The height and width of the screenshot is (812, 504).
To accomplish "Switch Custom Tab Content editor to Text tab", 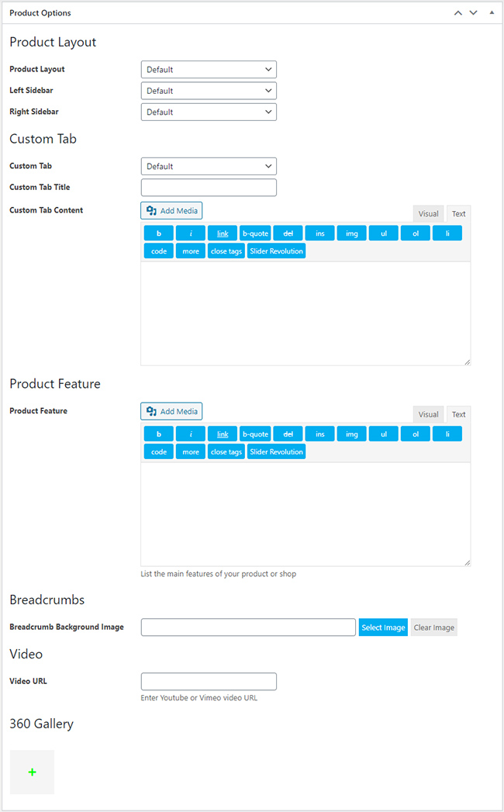I will click(x=458, y=214).
